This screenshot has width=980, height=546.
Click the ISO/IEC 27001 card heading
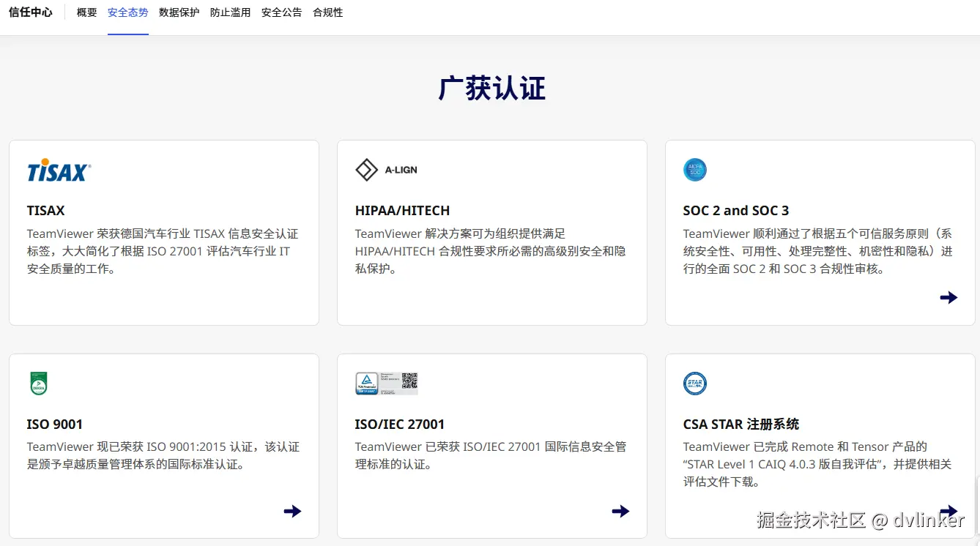[x=400, y=425]
